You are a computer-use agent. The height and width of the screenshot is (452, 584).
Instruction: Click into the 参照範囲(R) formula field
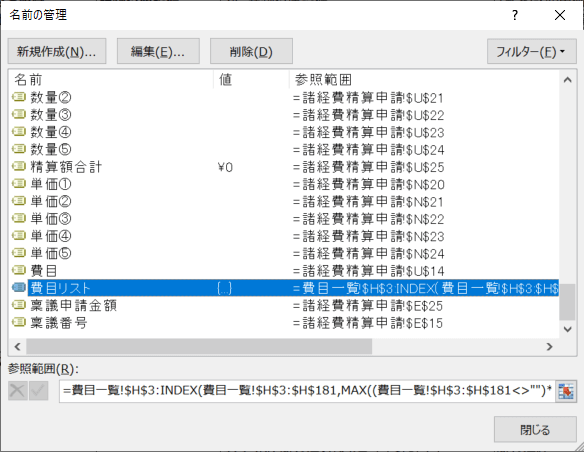[307, 391]
